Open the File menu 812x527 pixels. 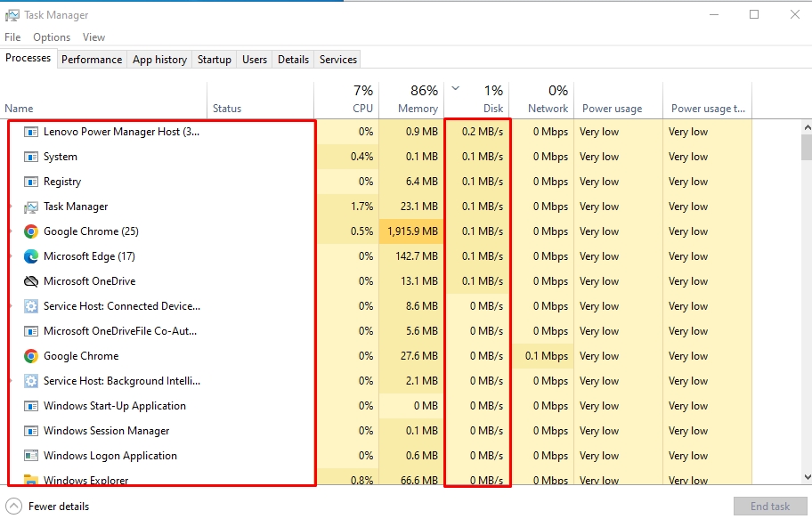coord(12,37)
